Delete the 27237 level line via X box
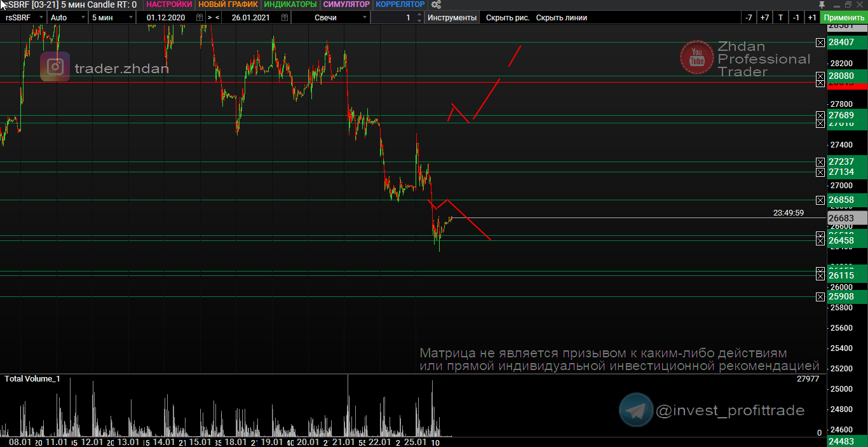Screen dimensions: 868x447 820,162
